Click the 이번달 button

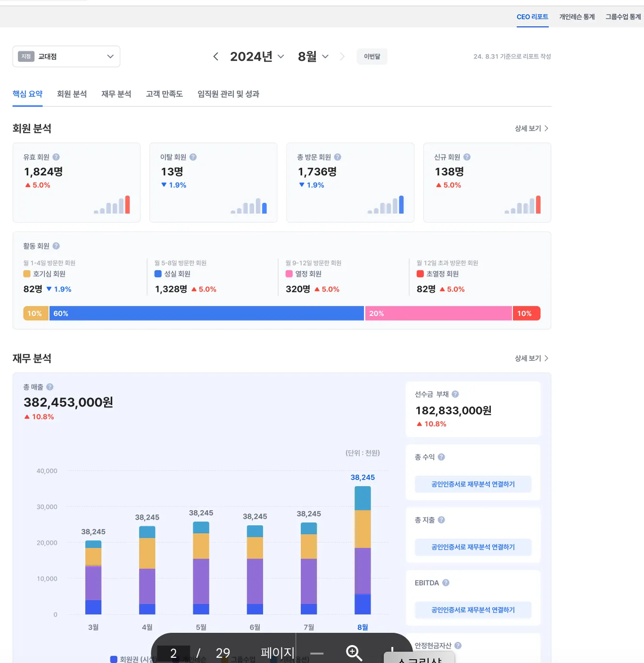coord(372,57)
